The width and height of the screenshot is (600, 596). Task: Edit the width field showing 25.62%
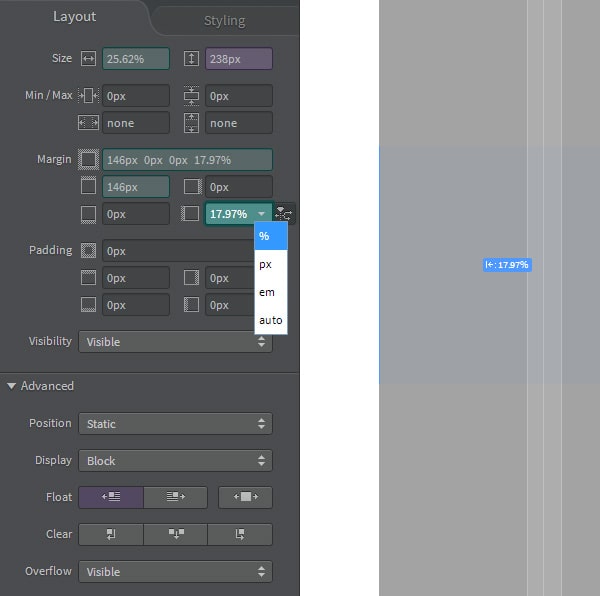[x=136, y=59]
